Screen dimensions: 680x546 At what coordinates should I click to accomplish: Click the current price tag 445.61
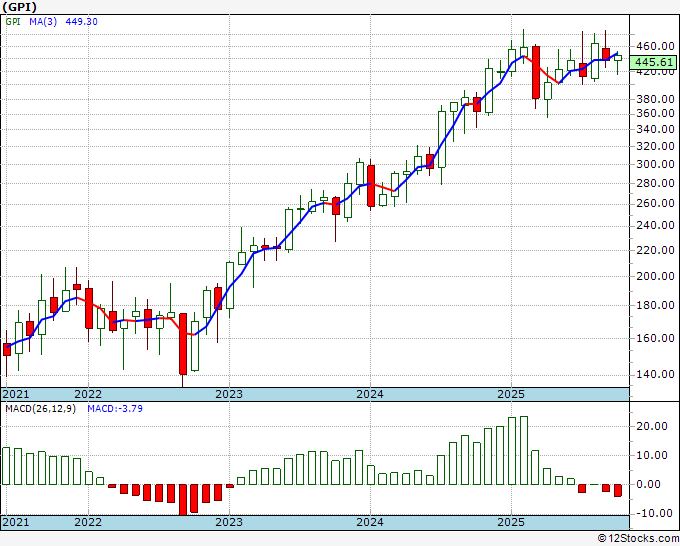[654, 62]
